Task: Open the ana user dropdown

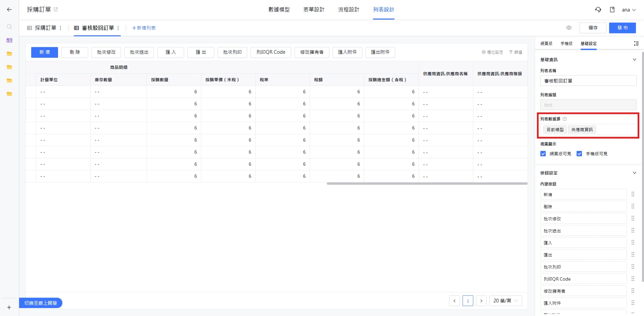Action: click(629, 10)
